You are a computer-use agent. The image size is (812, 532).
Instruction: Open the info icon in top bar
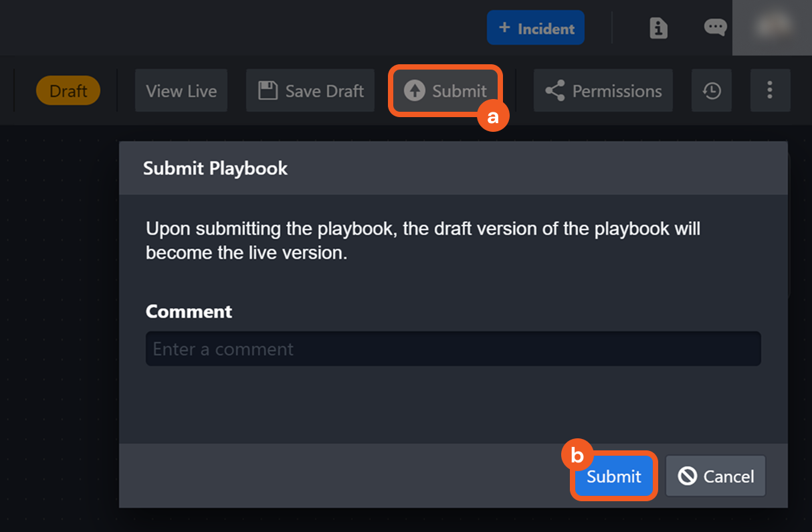[x=659, y=28]
